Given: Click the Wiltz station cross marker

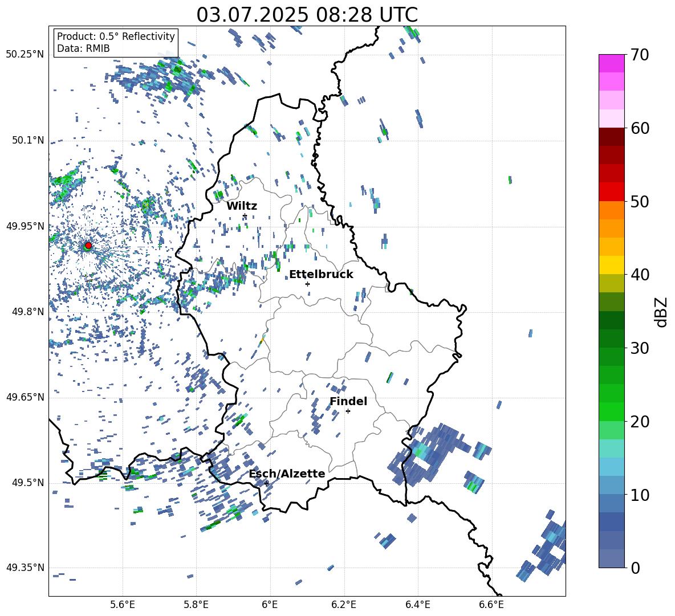Looking at the screenshot, I should click(x=245, y=216).
